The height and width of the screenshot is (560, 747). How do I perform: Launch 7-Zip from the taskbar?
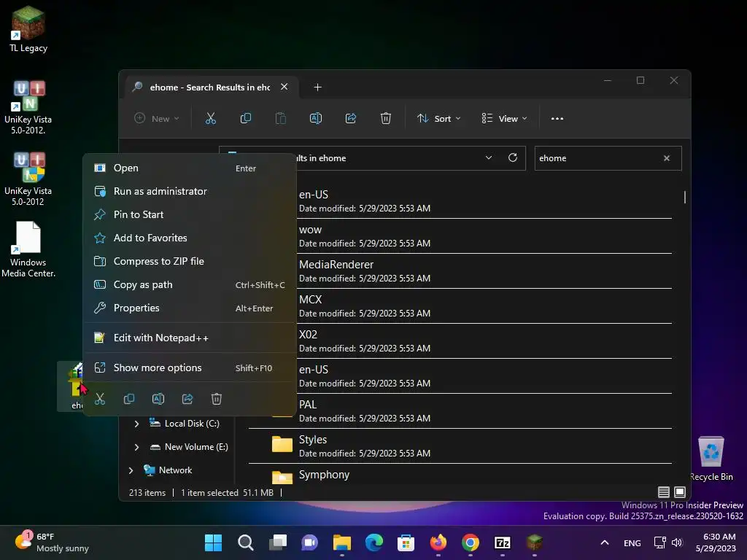pyautogui.click(x=503, y=542)
